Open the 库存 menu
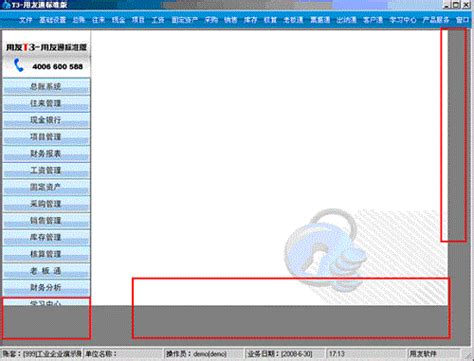The height and width of the screenshot is (361, 474). [250, 20]
